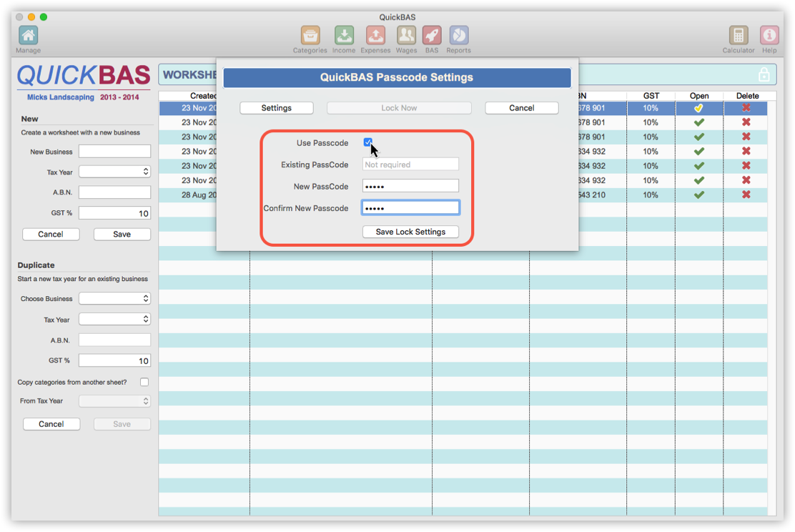The width and height of the screenshot is (795, 532).
Task: Uncheck the Use Passcode checkbox
Action: [x=367, y=142]
